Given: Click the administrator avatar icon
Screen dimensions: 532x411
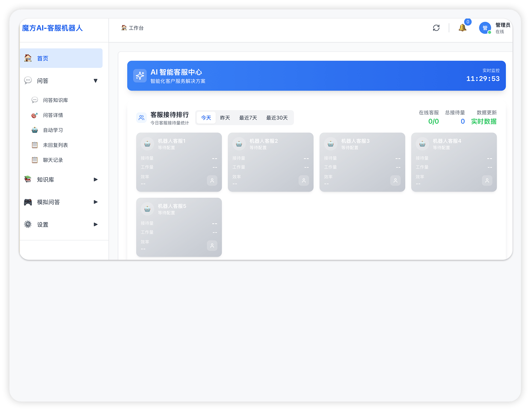Looking at the screenshot, I should [x=485, y=28].
